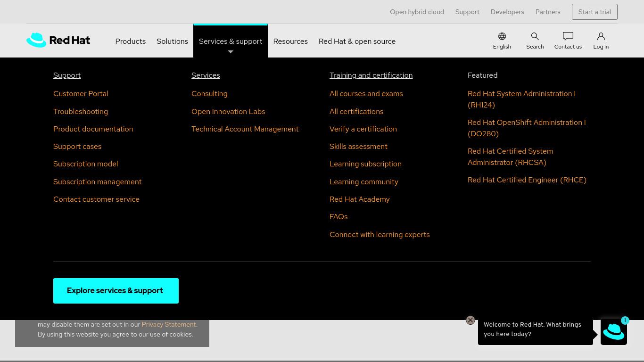Image resolution: width=644 pixels, height=362 pixels.
Task: Open the English language selector globe
Action: (502, 41)
